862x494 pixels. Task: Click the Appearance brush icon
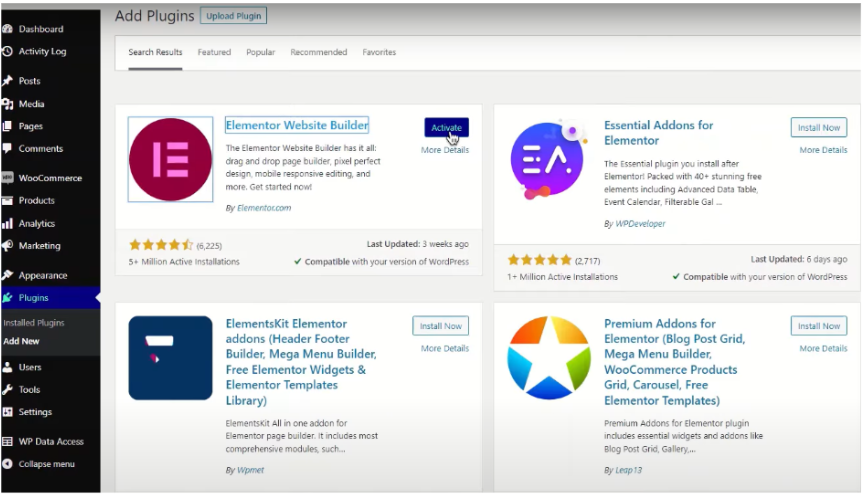click(7, 275)
